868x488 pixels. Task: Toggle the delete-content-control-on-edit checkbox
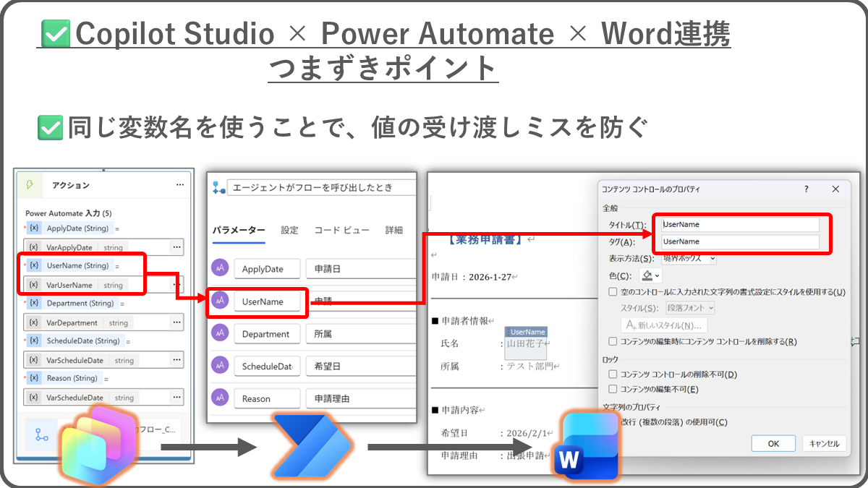point(613,341)
